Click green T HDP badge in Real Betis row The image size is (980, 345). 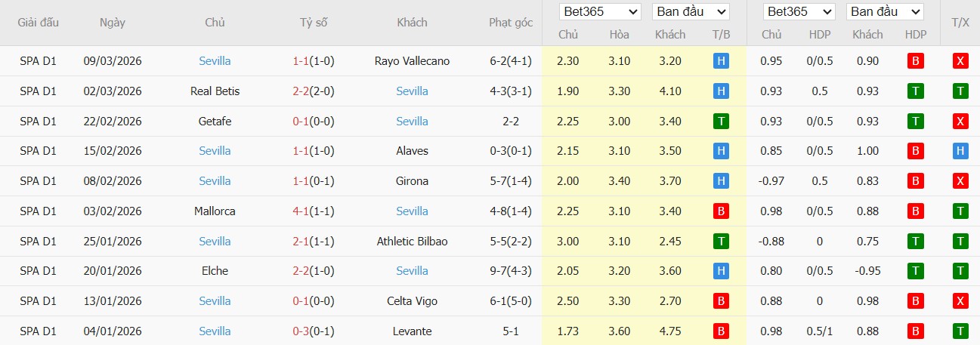click(x=915, y=91)
